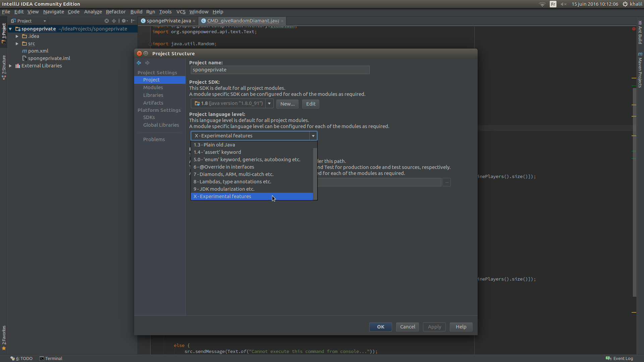Open the Project view selector dropdown
Screen dimensions: 644x362
[x=29, y=21]
